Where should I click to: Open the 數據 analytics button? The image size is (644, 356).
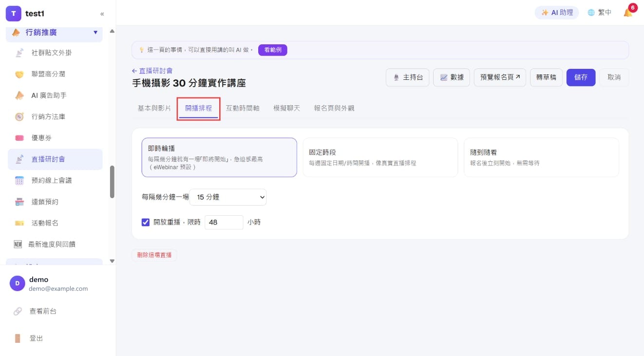coord(452,77)
